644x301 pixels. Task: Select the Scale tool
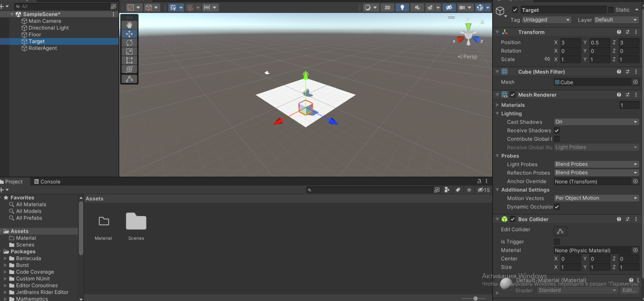coord(129,52)
